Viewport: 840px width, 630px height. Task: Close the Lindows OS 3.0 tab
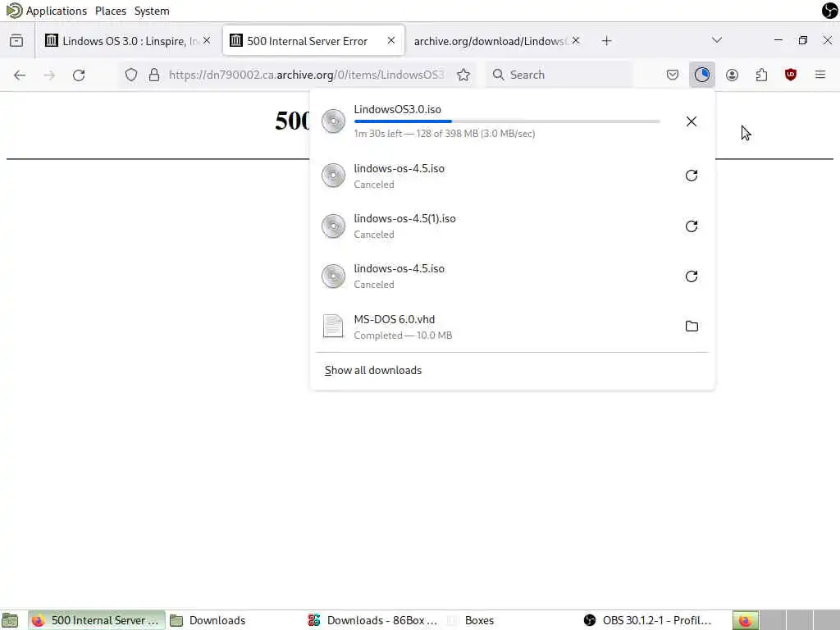tap(207, 41)
